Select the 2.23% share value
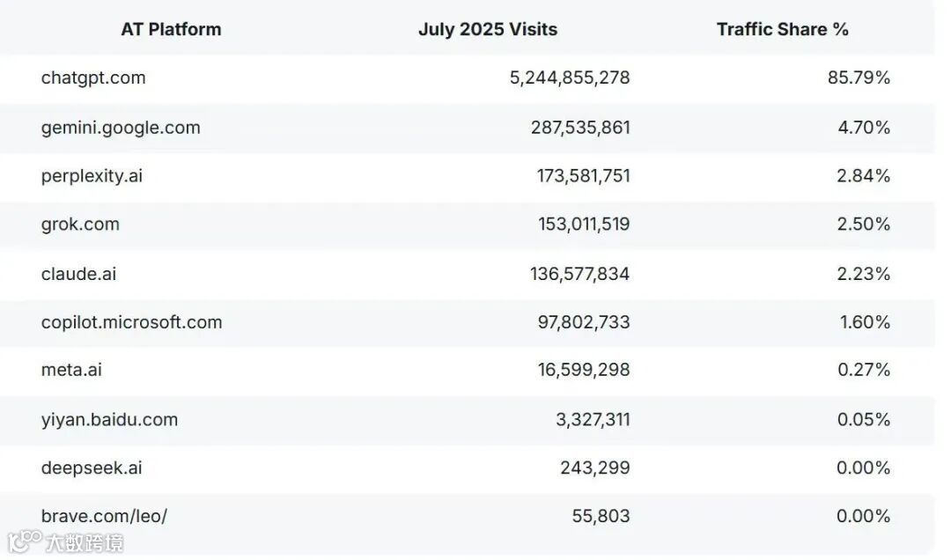 point(864,274)
